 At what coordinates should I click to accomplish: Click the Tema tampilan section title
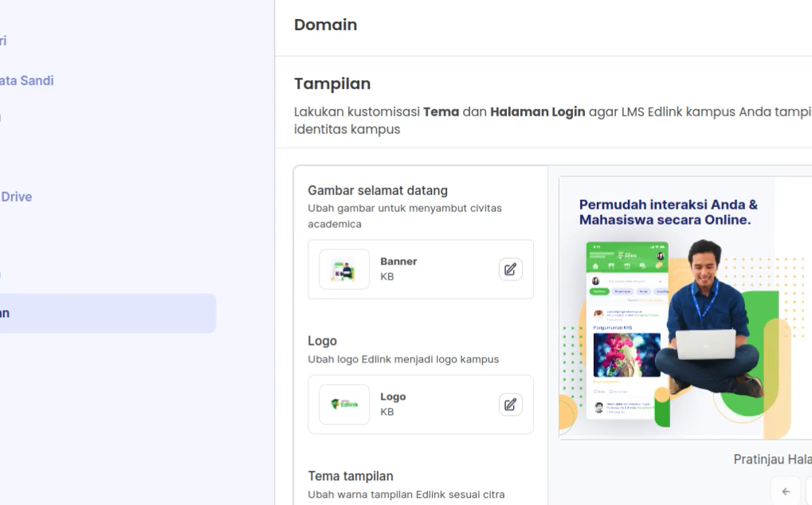(x=351, y=476)
